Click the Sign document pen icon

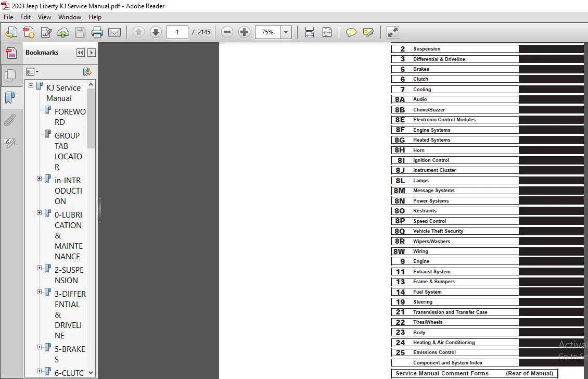point(46,32)
